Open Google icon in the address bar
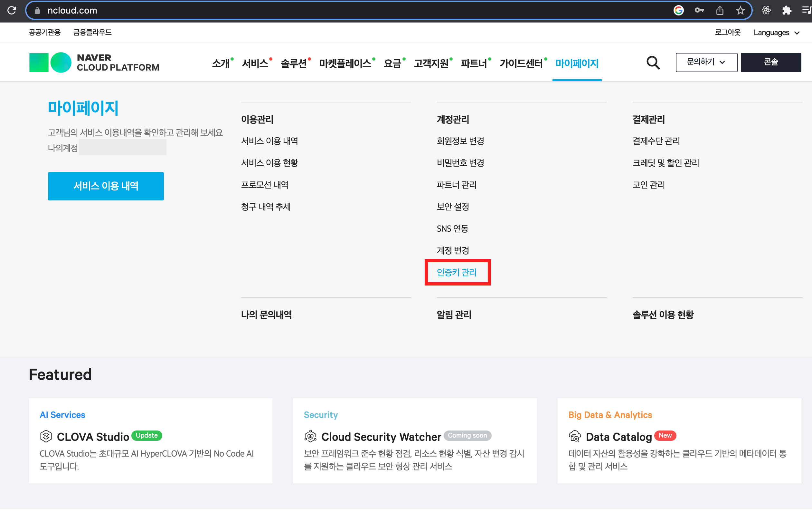 [678, 10]
